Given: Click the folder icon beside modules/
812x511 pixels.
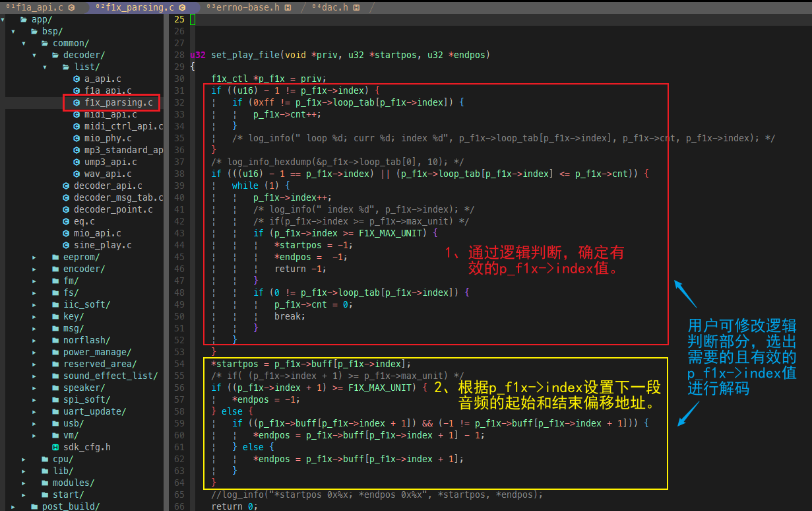Looking at the screenshot, I should tap(45, 483).
